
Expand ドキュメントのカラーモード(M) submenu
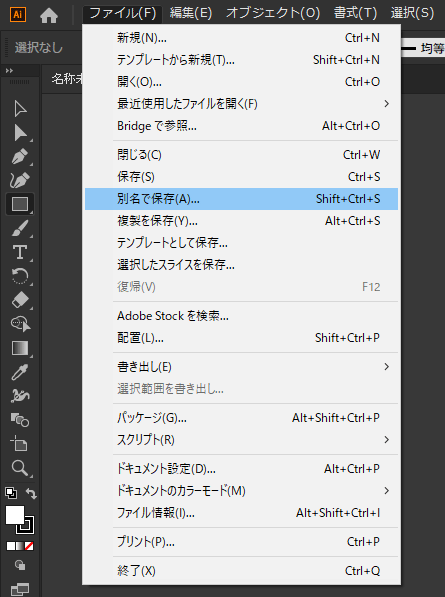(241, 491)
